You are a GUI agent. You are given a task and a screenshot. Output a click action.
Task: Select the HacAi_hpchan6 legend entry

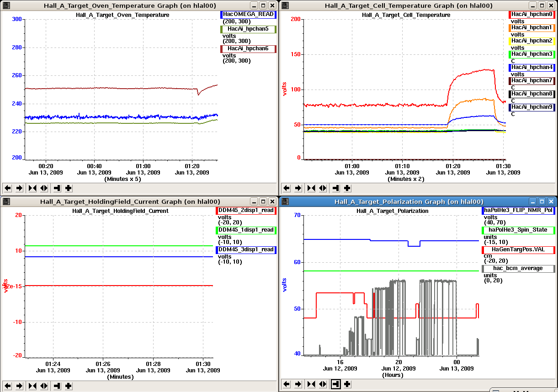(x=248, y=48)
